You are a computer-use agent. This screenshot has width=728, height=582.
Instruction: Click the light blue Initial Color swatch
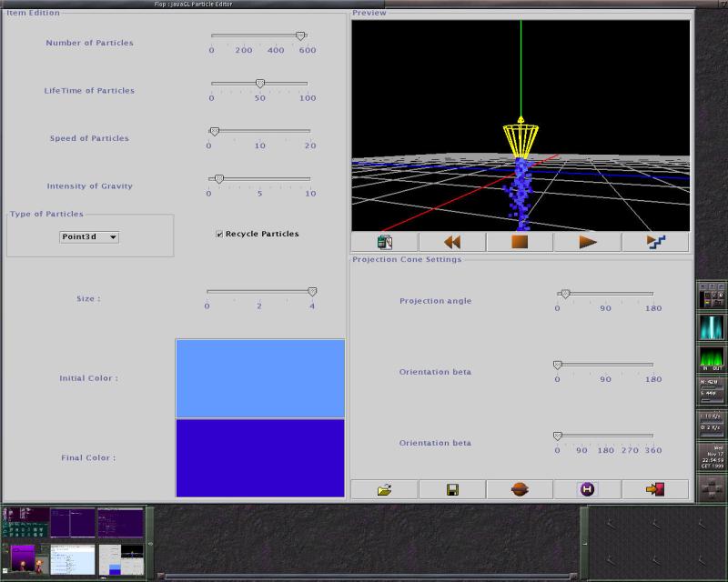click(x=259, y=378)
